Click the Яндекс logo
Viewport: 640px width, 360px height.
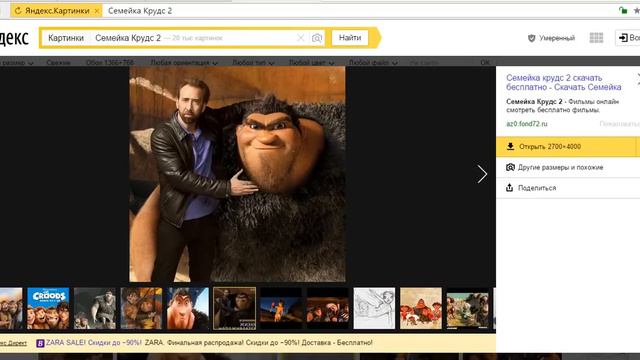point(13,38)
